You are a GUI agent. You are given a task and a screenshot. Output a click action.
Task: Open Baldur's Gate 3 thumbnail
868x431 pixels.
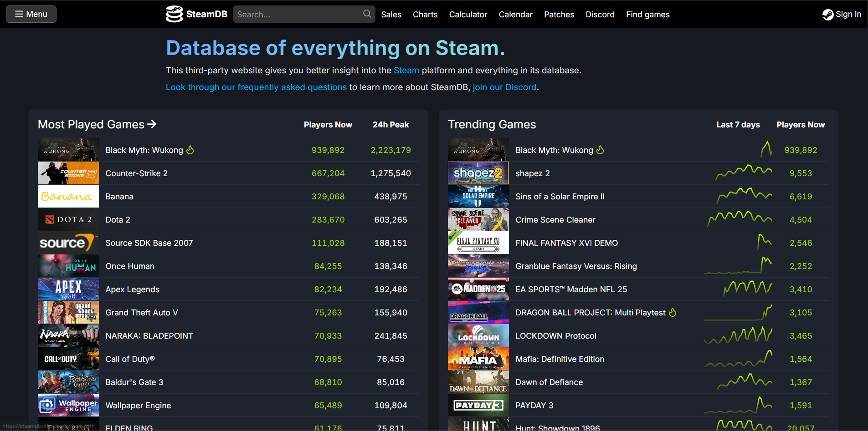click(68, 382)
